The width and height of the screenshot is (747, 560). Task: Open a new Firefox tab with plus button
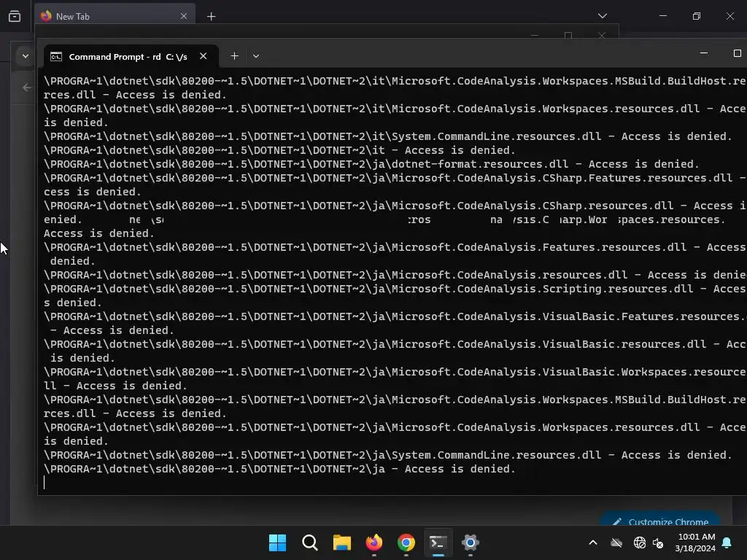[x=211, y=17]
